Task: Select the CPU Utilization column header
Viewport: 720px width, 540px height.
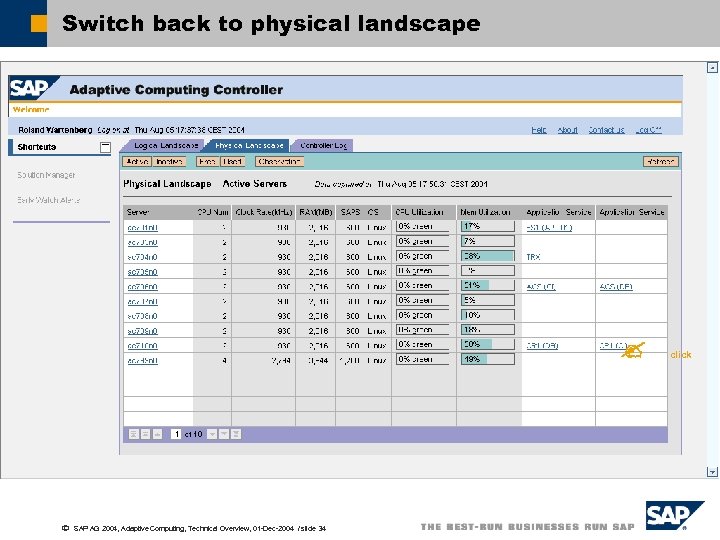Action: [424, 212]
